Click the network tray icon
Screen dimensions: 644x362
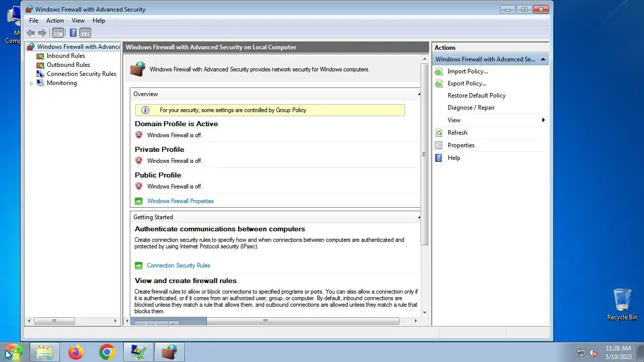click(x=581, y=352)
